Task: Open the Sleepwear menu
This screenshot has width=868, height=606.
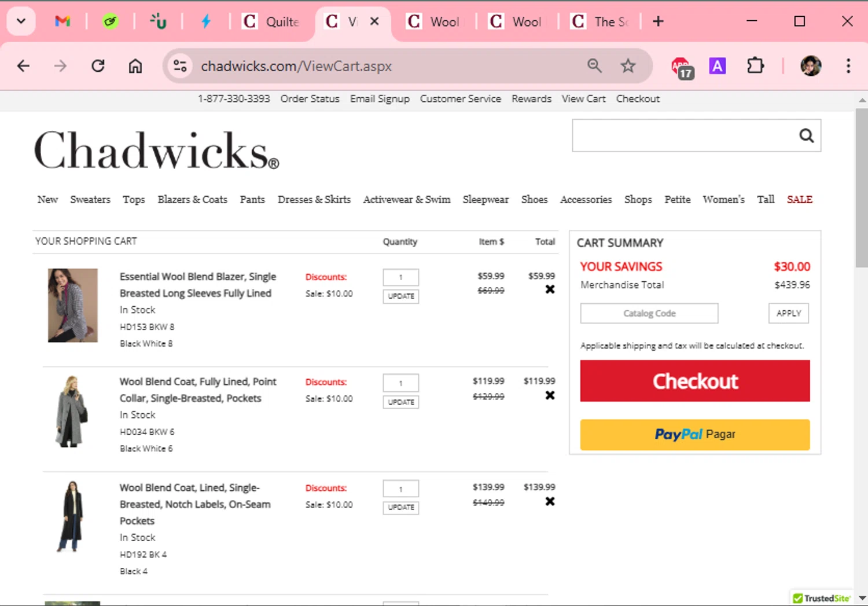Action: [x=486, y=200]
